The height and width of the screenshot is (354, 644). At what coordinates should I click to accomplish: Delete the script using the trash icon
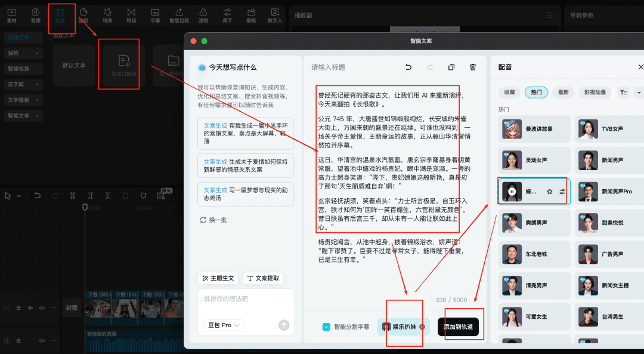click(x=473, y=67)
